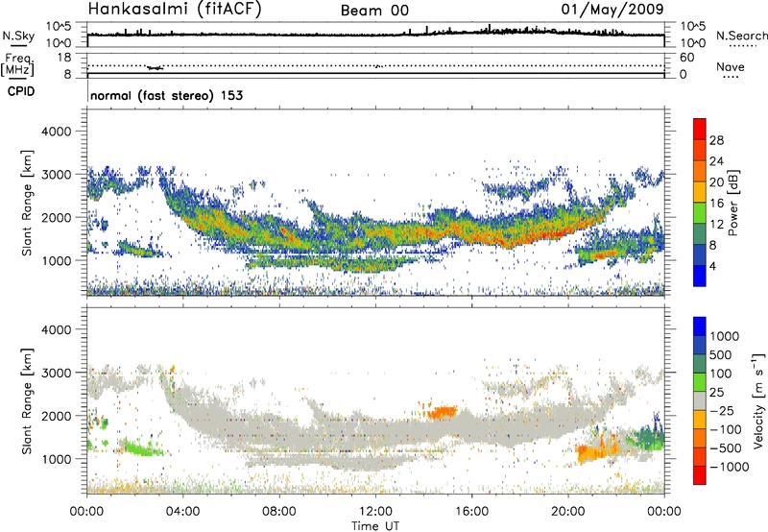Click velocity color bar value 25
This screenshot has width=768, height=532.
point(717,393)
